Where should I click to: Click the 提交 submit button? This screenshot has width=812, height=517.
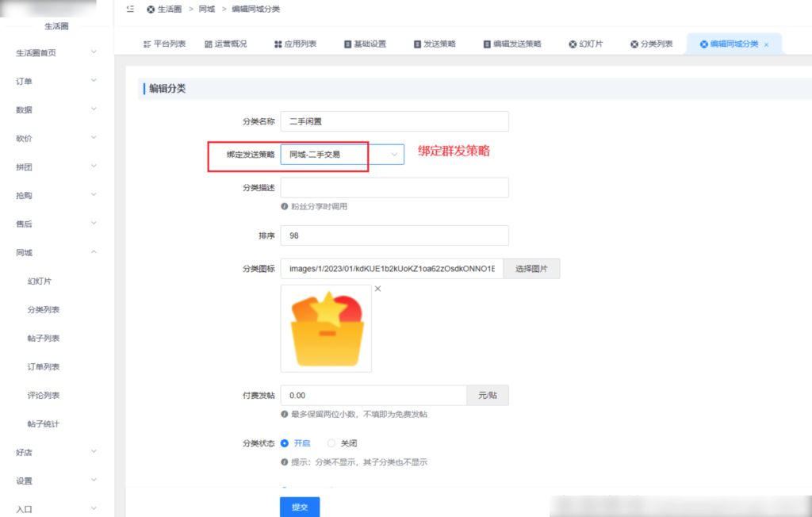299,507
